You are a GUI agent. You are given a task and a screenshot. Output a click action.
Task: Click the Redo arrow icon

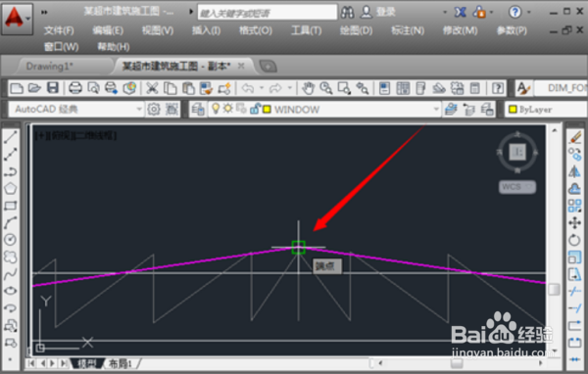point(275,88)
